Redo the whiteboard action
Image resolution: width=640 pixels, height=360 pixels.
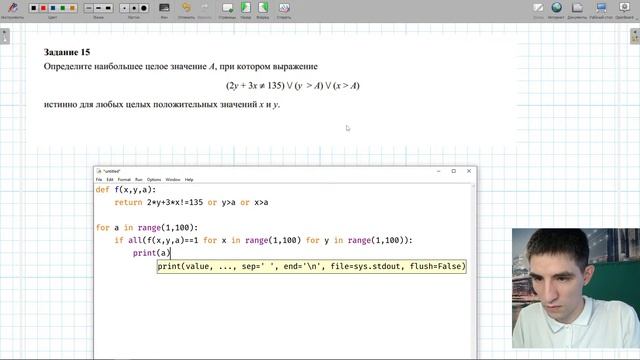point(205,8)
